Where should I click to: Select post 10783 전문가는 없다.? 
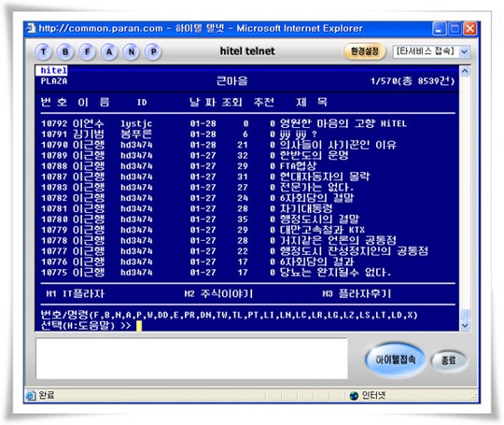coord(197,187)
